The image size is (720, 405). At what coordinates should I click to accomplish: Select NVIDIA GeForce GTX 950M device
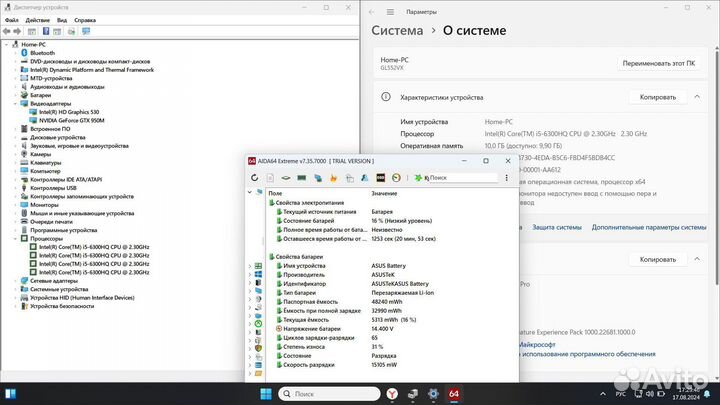(x=70, y=120)
